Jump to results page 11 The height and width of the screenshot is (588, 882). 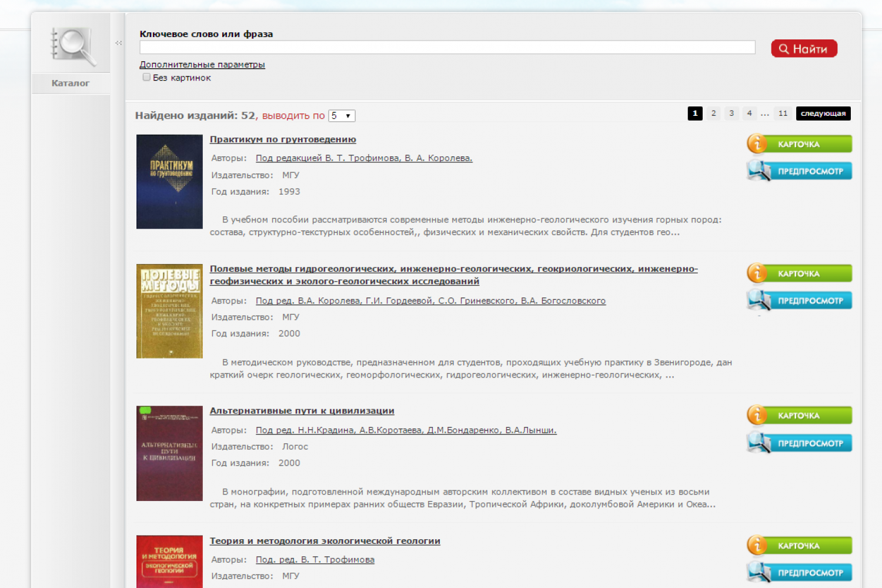[x=783, y=113]
